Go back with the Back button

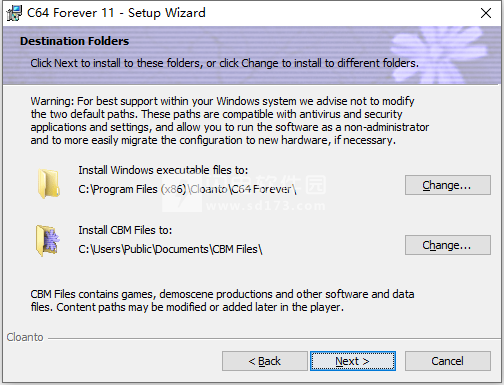(x=265, y=361)
